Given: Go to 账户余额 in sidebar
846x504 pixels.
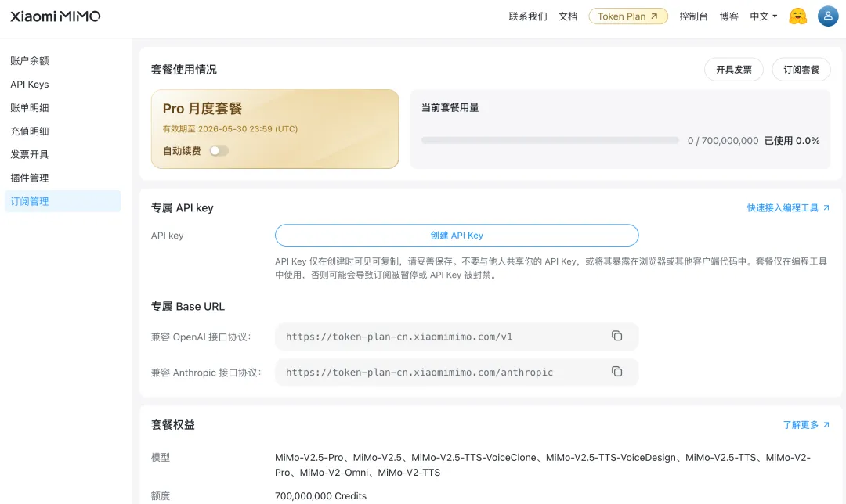Looking at the screenshot, I should click(30, 60).
